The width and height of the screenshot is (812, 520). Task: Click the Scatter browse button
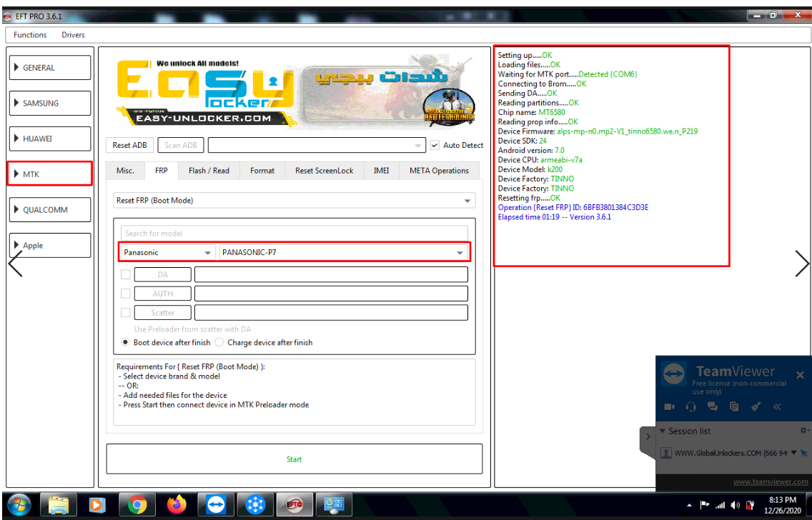[162, 313]
